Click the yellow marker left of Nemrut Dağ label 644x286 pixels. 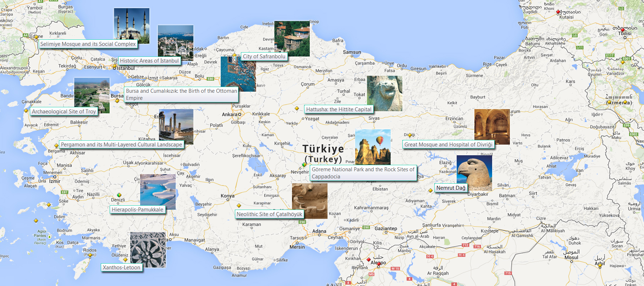(430, 190)
